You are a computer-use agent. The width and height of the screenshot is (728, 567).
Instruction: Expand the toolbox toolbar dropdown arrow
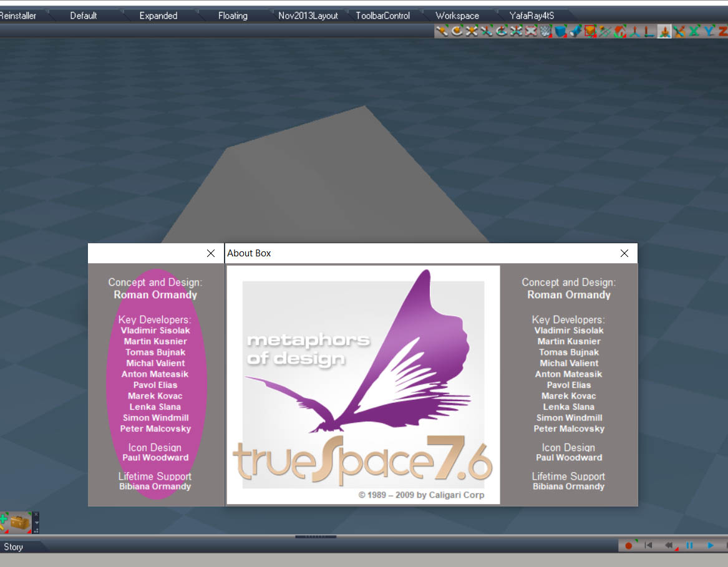pos(36,523)
